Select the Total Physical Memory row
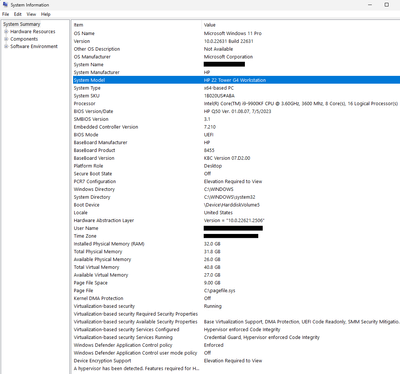Screen dimensions: 400x374 click(x=236, y=252)
